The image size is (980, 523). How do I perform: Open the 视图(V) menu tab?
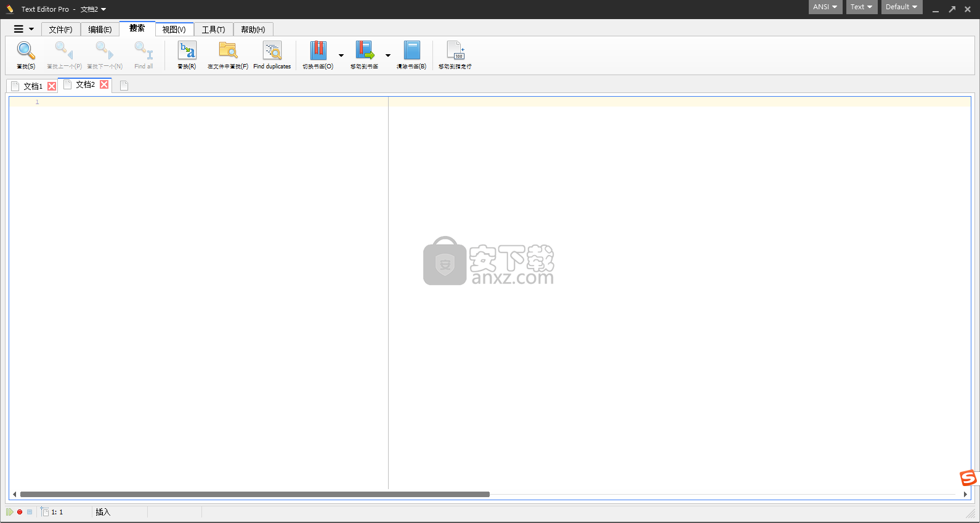point(174,30)
